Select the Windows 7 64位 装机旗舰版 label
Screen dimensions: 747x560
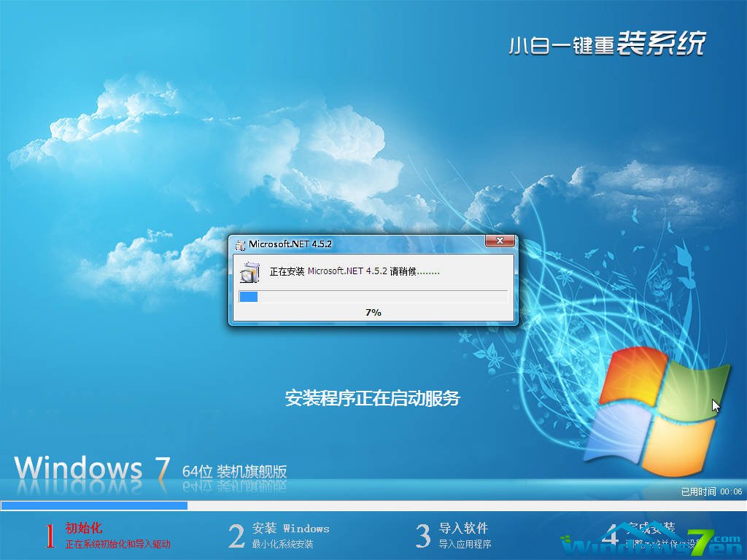(146, 467)
